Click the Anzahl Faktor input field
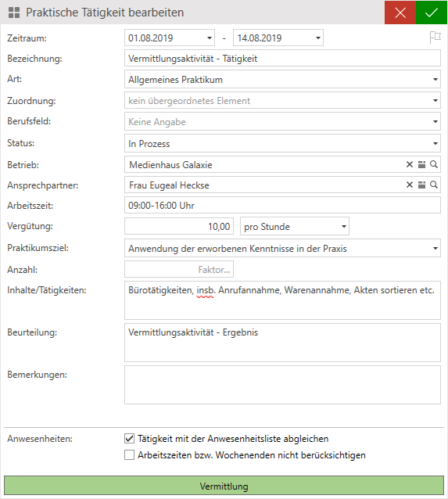 tap(179, 269)
